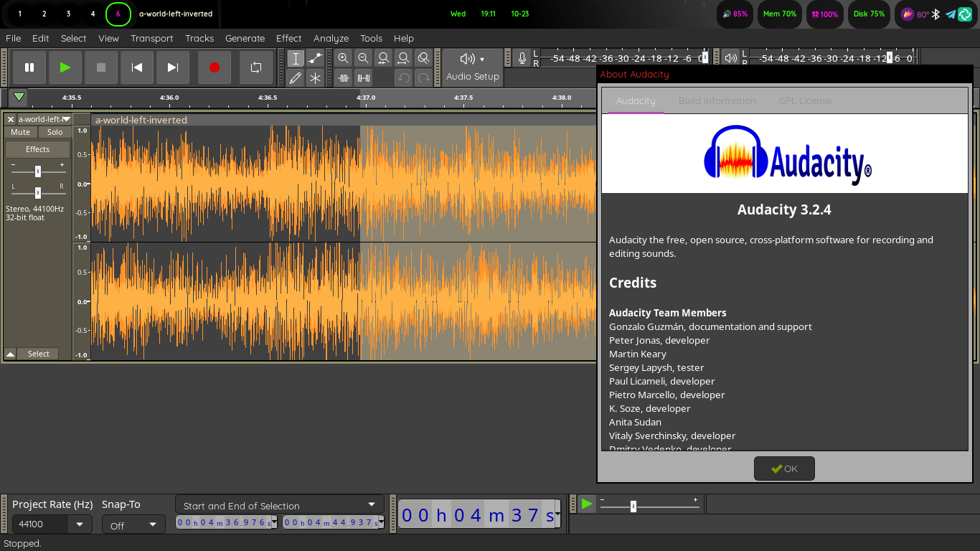Open the Snap-To Off dropdown
Screen dimensions: 980x551
click(x=133, y=525)
